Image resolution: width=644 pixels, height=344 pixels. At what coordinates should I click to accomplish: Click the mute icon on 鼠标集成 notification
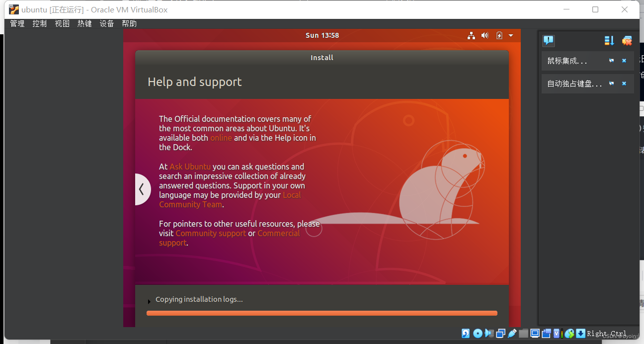(x=612, y=61)
